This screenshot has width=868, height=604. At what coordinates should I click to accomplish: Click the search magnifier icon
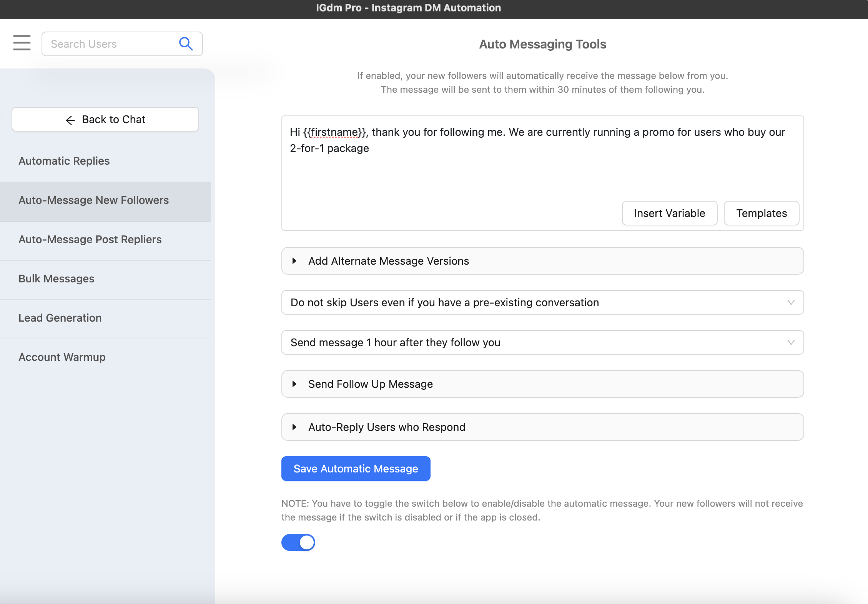click(186, 43)
